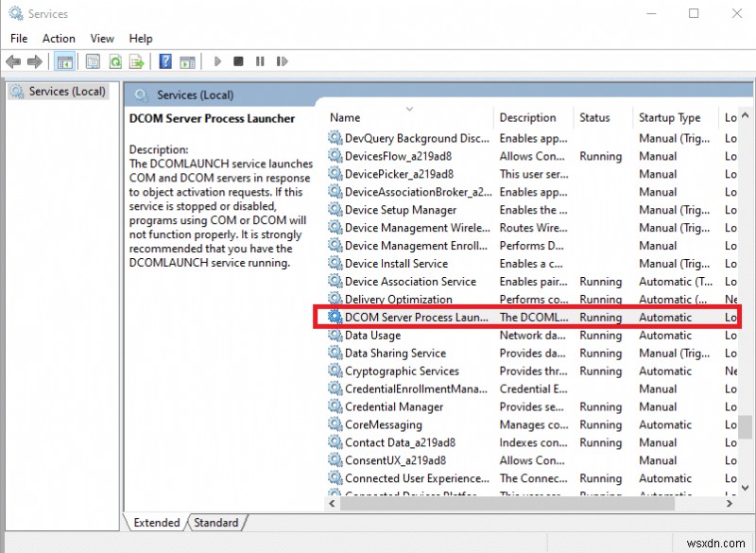This screenshot has height=553, width=756.
Task: Click the Export List toolbar icon
Action: 137,61
